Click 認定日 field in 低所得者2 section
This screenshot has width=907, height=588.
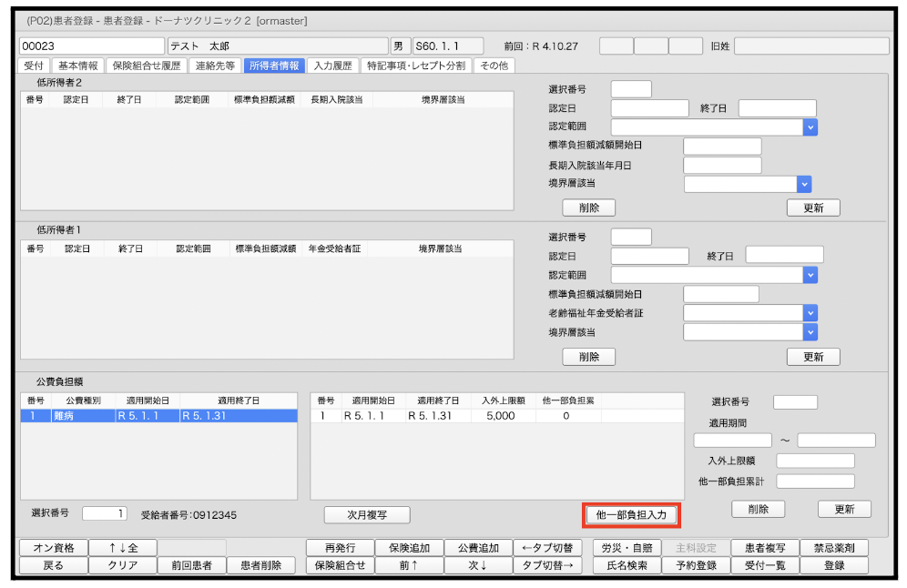click(650, 108)
